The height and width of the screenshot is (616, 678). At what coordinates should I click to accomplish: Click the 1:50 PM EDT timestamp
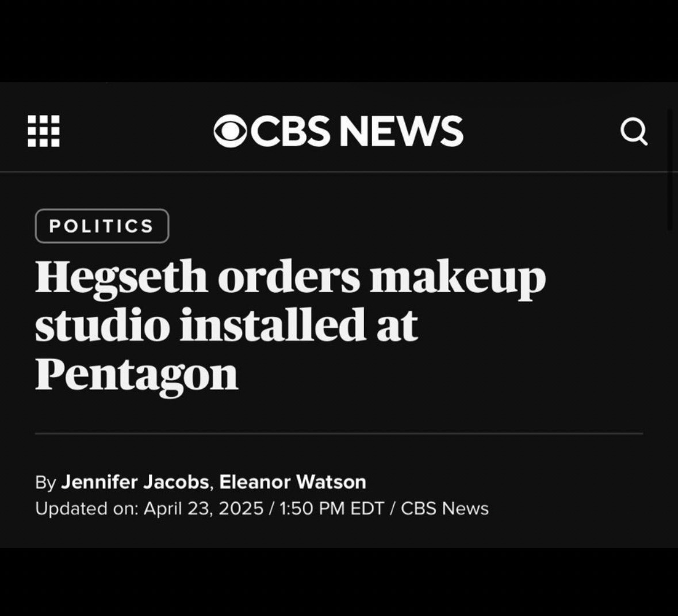click(332, 508)
